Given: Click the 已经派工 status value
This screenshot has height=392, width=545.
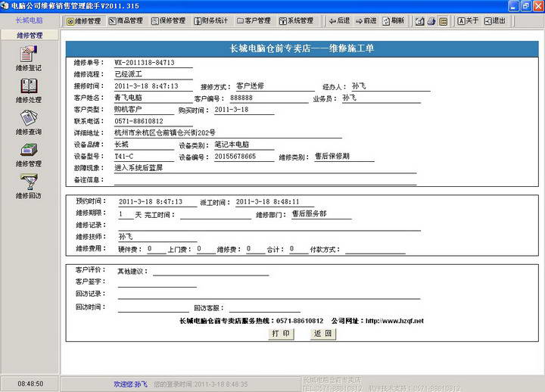Looking at the screenshot, I should click(x=128, y=74).
